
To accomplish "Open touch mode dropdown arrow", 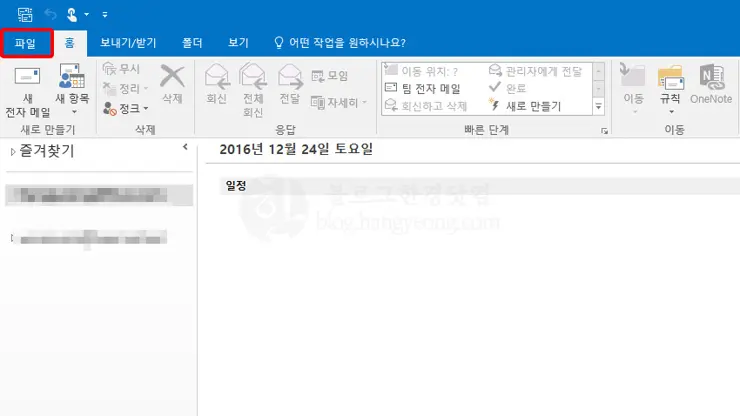I will 86,15.
